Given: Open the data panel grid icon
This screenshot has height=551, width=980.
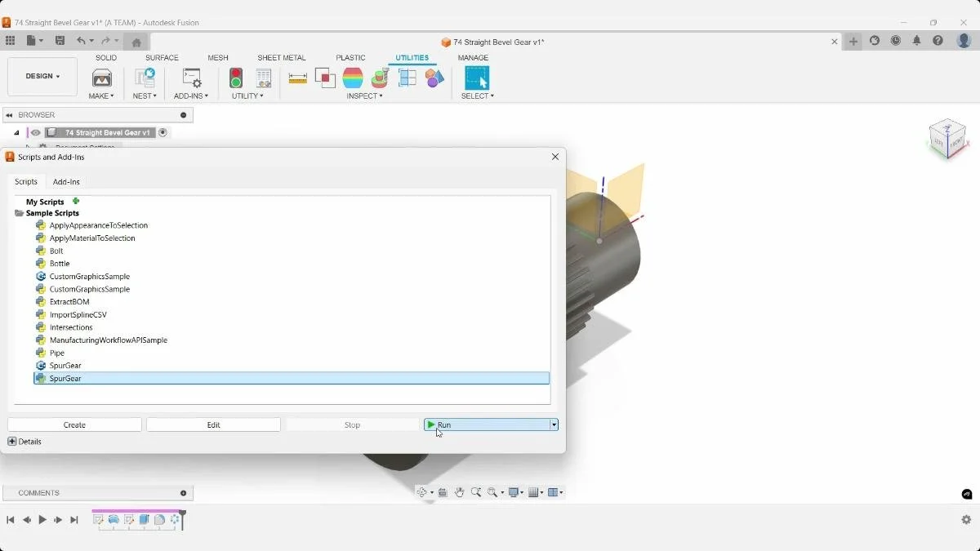Looking at the screenshot, I should tap(10, 41).
